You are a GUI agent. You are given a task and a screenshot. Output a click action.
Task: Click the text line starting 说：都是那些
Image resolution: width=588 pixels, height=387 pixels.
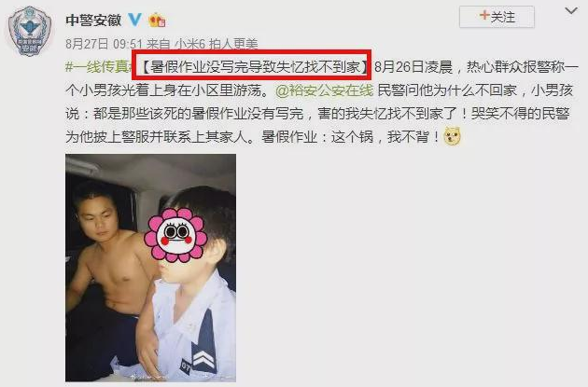click(x=317, y=114)
